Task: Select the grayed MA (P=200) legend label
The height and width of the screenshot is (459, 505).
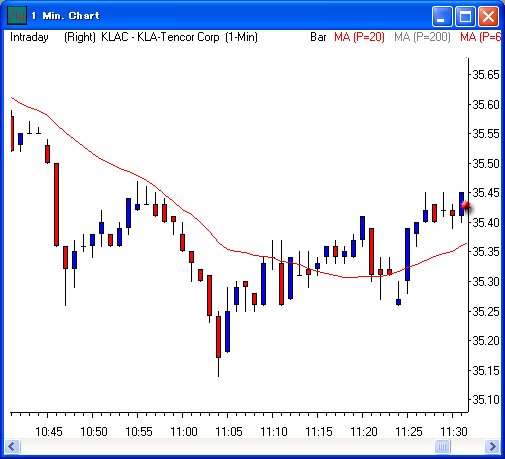Action: [422, 37]
